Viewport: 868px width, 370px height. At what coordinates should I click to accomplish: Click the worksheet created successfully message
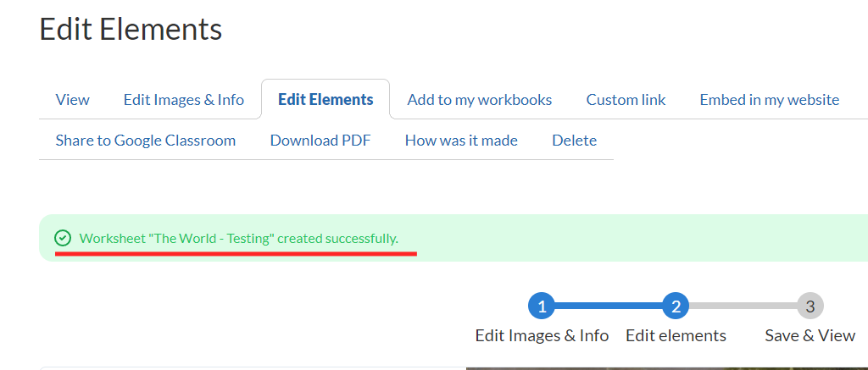point(238,238)
